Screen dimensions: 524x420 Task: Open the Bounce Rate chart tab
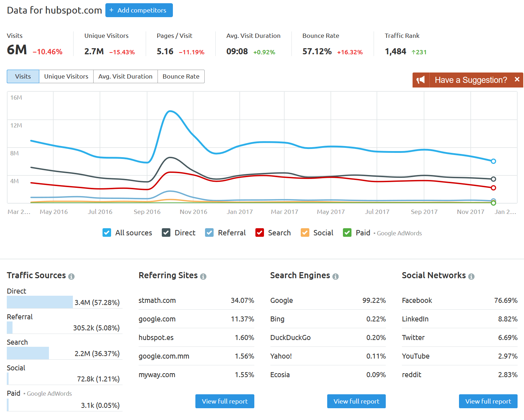click(181, 76)
